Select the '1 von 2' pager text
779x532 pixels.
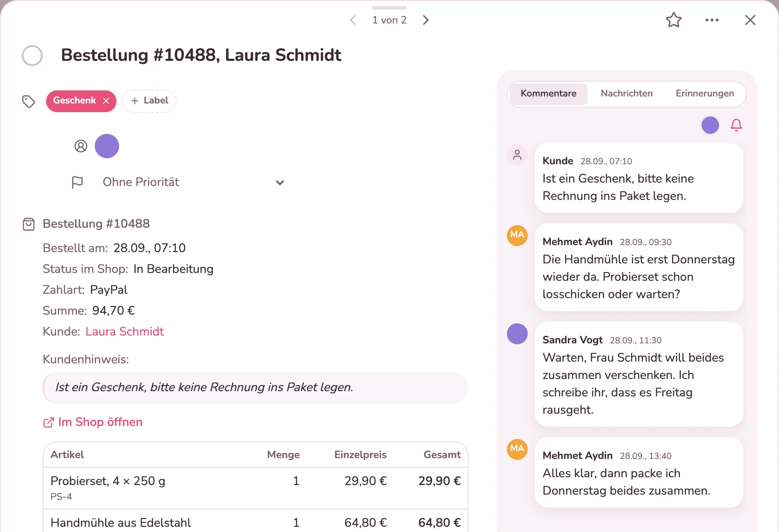click(389, 20)
